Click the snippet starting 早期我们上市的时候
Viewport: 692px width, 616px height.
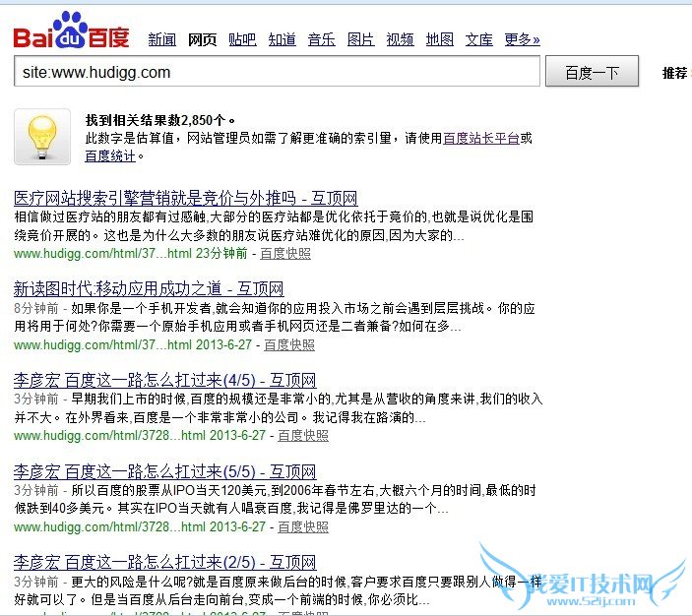pos(278,408)
